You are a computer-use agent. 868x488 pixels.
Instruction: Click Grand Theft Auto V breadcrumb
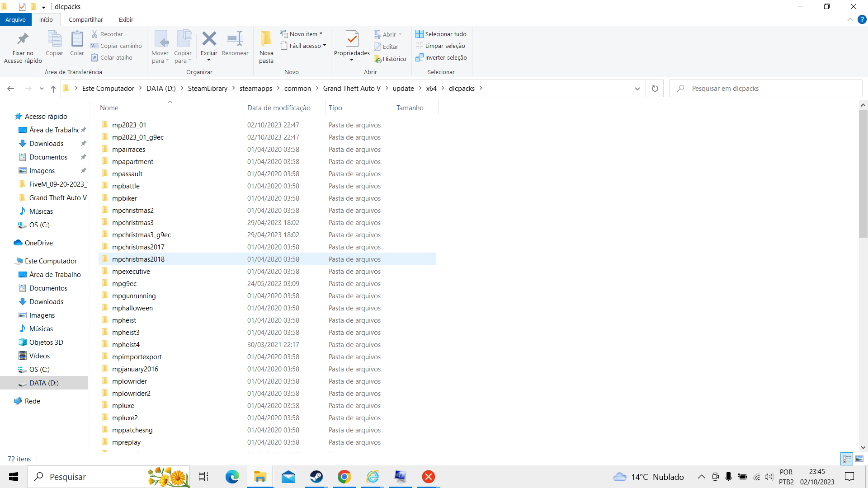[x=352, y=89]
